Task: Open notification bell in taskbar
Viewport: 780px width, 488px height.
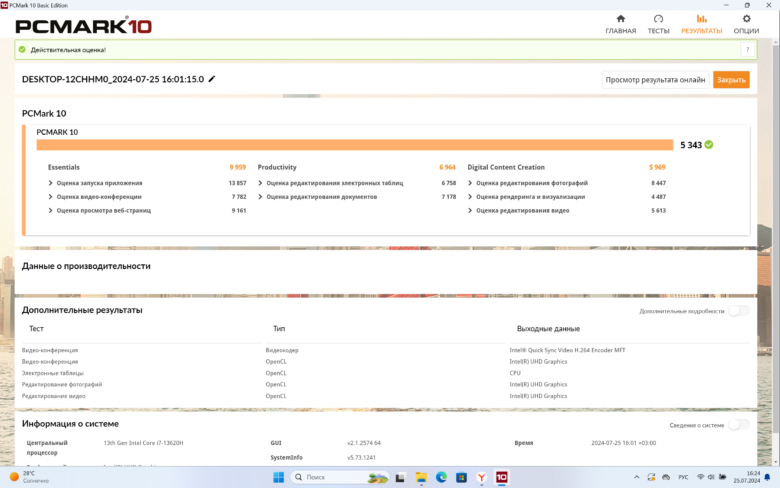Action: pyautogui.click(x=767, y=478)
